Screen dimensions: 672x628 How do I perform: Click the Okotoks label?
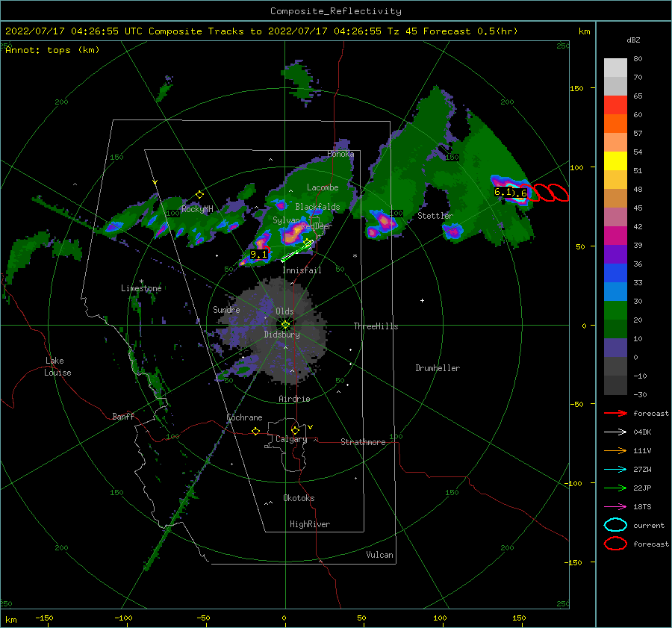[299, 498]
